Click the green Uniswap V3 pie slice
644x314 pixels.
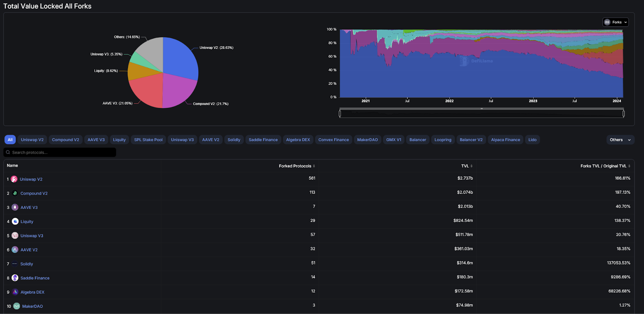[141, 61]
